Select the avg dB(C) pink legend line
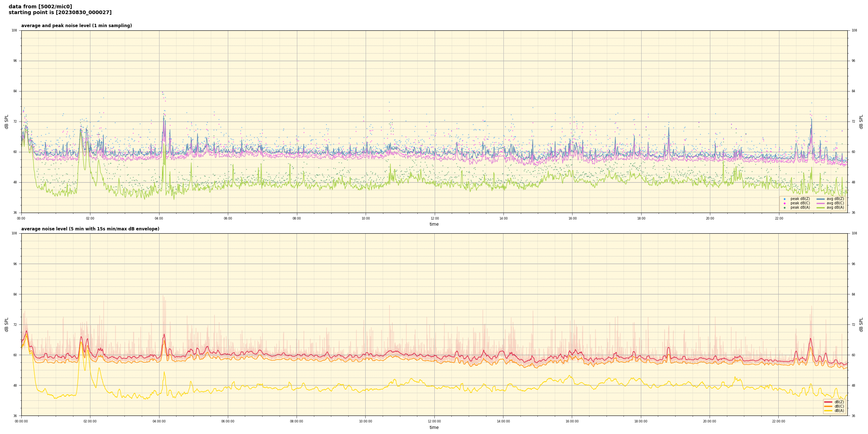 click(x=821, y=203)
